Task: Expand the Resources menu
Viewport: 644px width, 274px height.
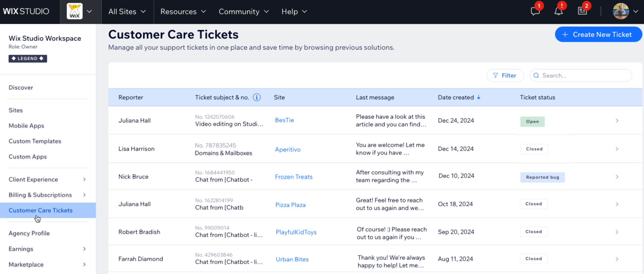Action: click(x=183, y=12)
